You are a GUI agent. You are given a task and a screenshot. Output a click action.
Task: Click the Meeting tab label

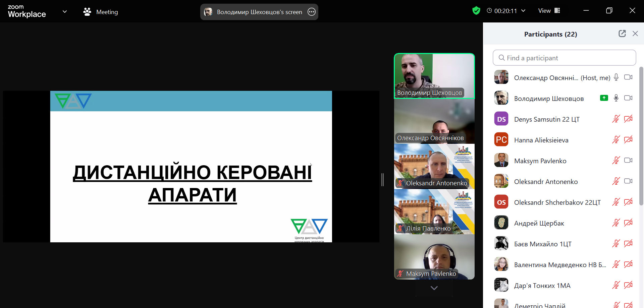pos(107,12)
